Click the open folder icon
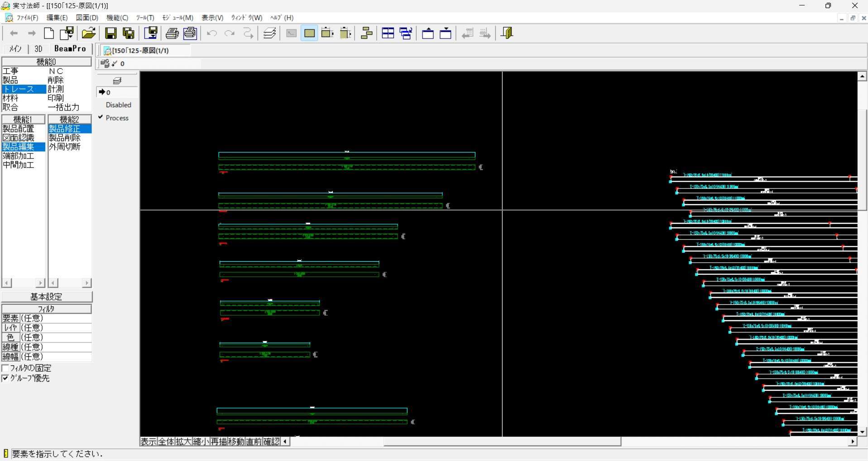The width and height of the screenshot is (868, 461). tap(88, 34)
